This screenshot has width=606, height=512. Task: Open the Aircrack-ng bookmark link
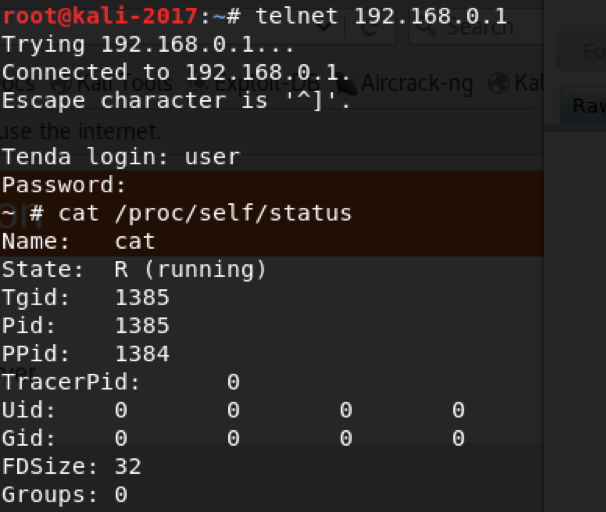click(x=417, y=83)
